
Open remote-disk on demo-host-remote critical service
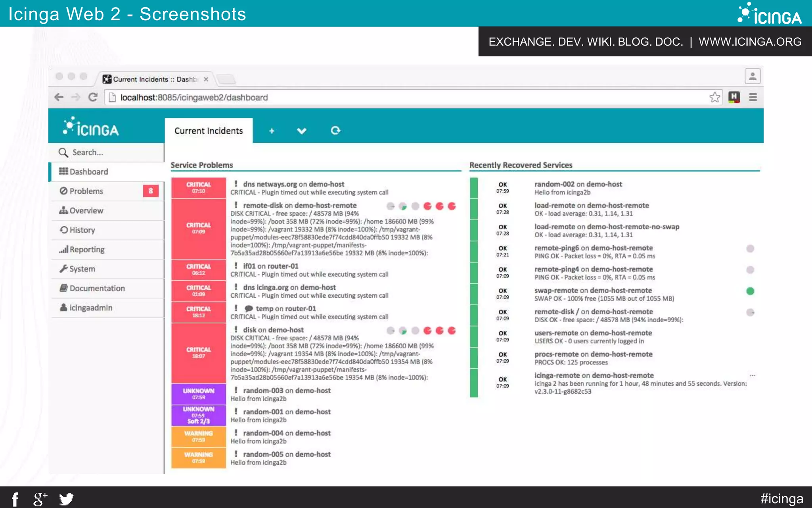tap(300, 206)
